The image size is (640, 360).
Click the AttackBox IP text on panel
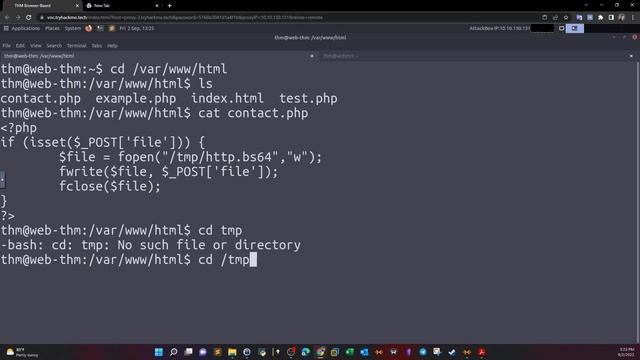[x=500, y=29]
